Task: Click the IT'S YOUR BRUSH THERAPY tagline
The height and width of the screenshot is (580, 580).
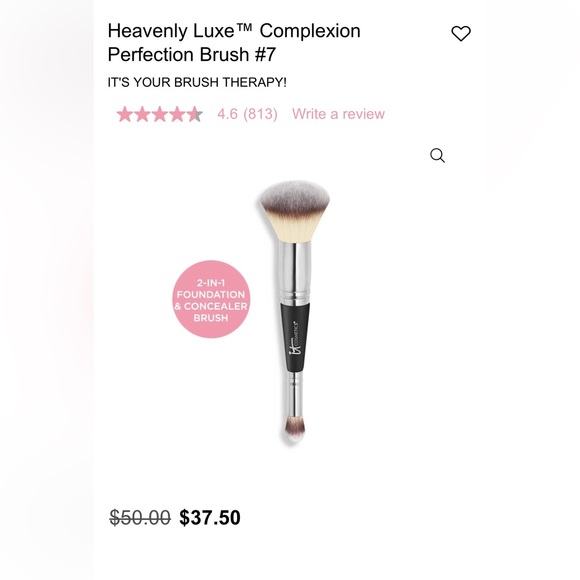Action: click(x=197, y=82)
